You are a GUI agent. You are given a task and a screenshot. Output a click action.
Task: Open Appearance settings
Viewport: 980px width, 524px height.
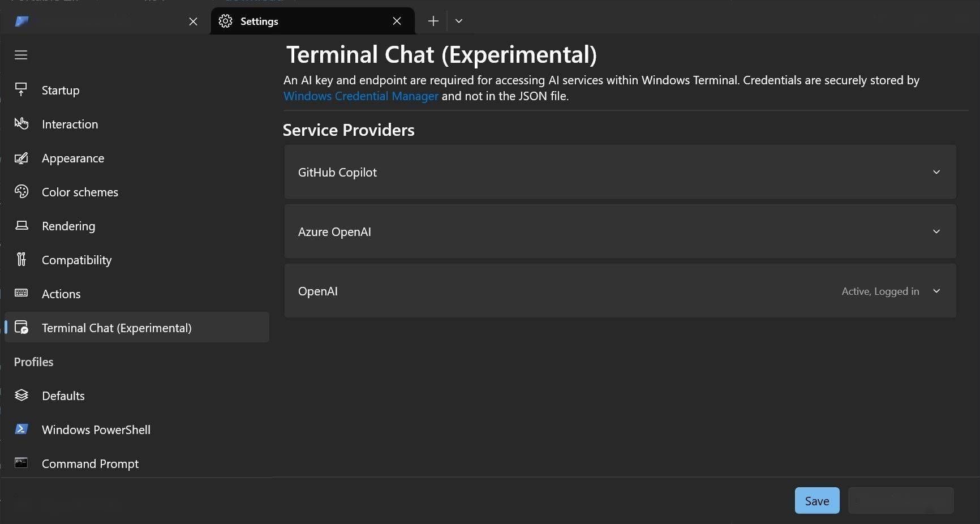137,158
